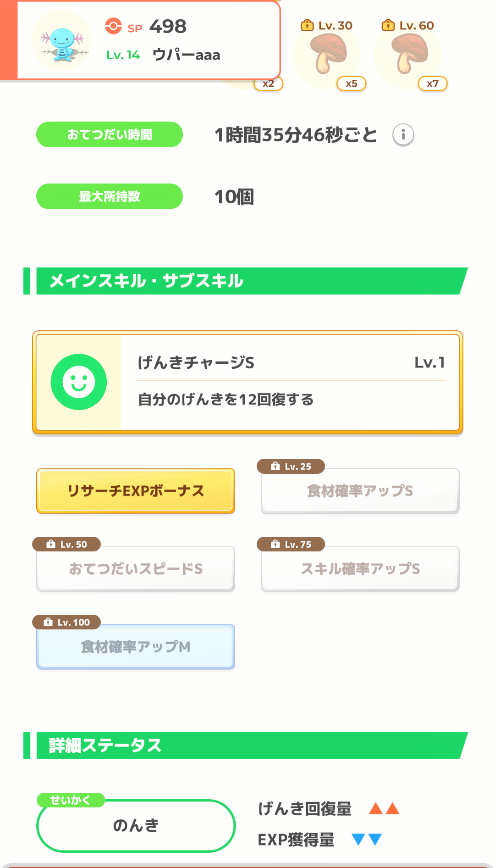Screen dimensions: 495x868
Task: Tap the Lv. 100 lock badge
Action: point(66,623)
